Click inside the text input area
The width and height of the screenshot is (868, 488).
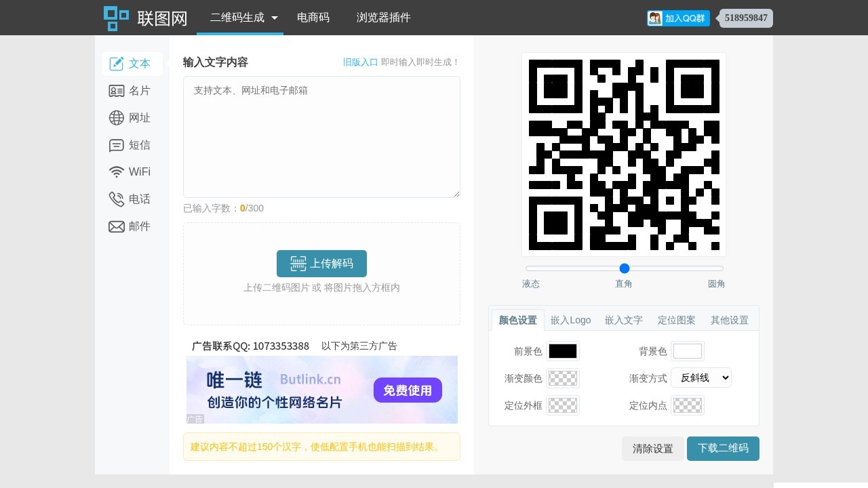321,136
